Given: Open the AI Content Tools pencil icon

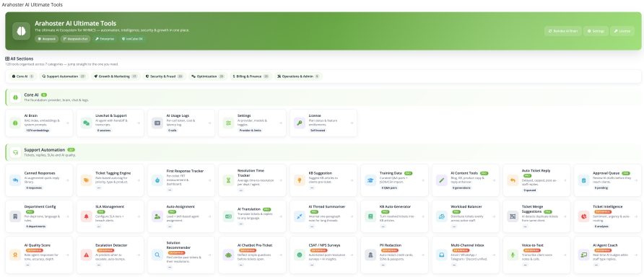Looking at the screenshot, I should coord(442,180).
